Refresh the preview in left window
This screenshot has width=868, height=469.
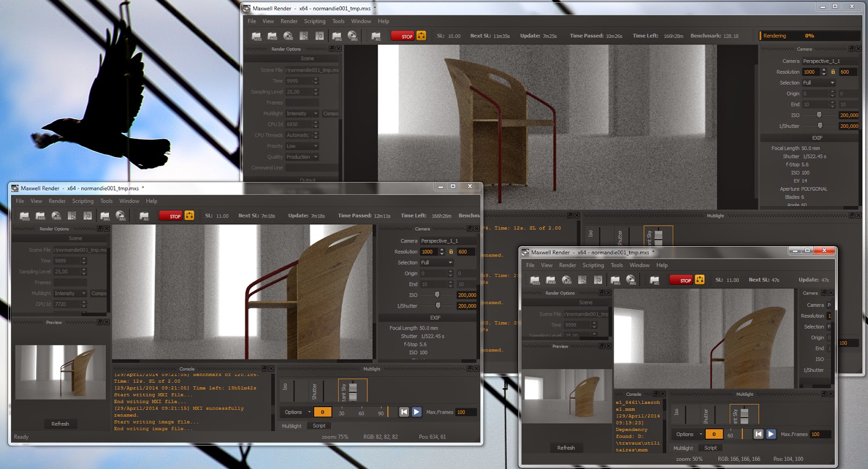click(60, 424)
